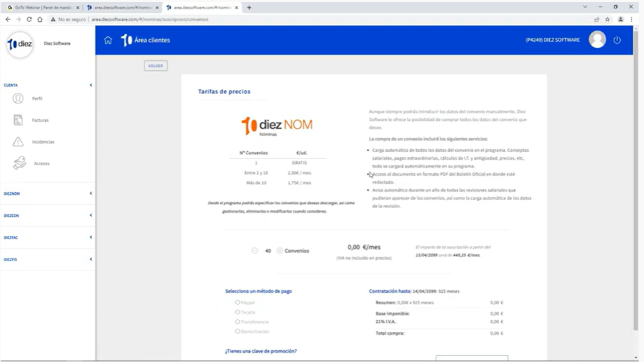Select Paypal payment method
644x362 pixels.
(x=237, y=302)
